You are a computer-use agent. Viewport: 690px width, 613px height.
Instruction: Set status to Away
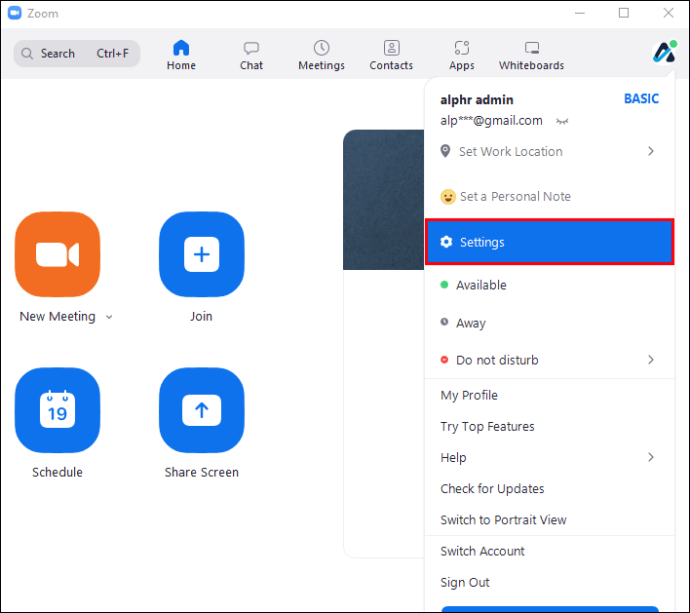pyautogui.click(x=549, y=323)
